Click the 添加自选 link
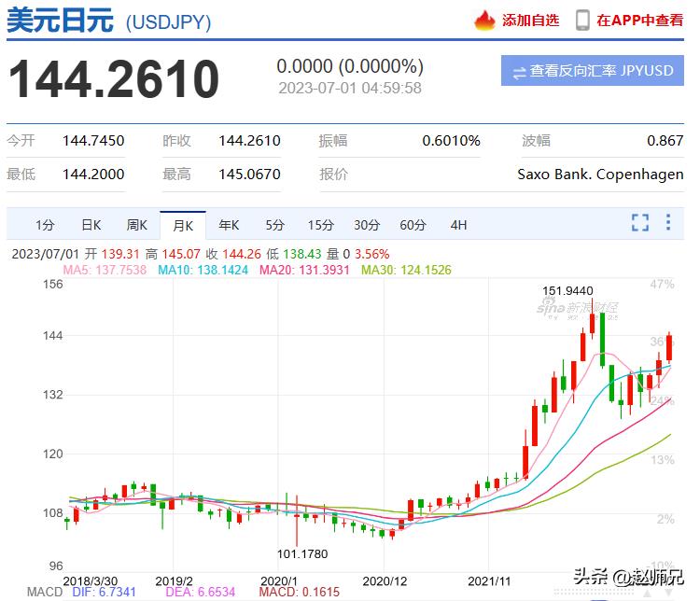Screen dimensions: 700x601 tap(530, 20)
